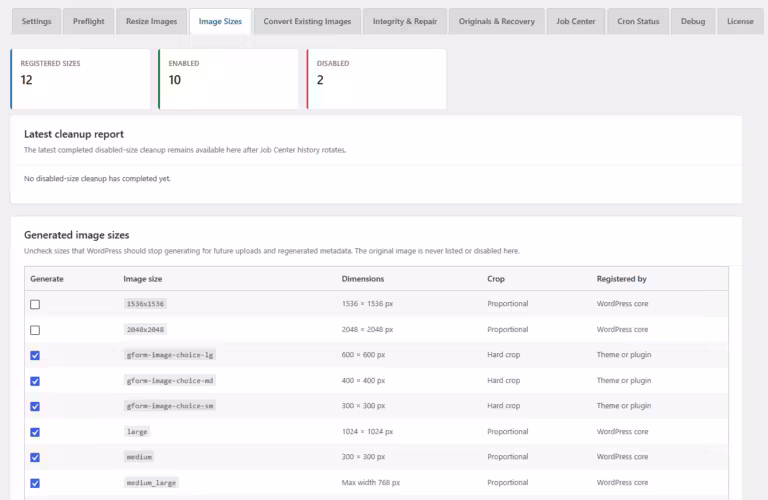The width and height of the screenshot is (768, 500).
Task: Select the large size label
Action: tap(137, 431)
